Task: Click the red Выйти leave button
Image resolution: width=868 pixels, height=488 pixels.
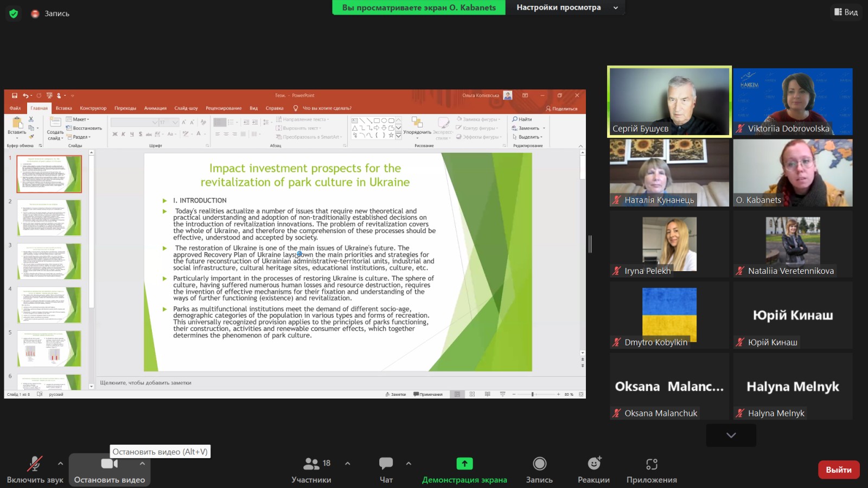Action: click(x=839, y=470)
